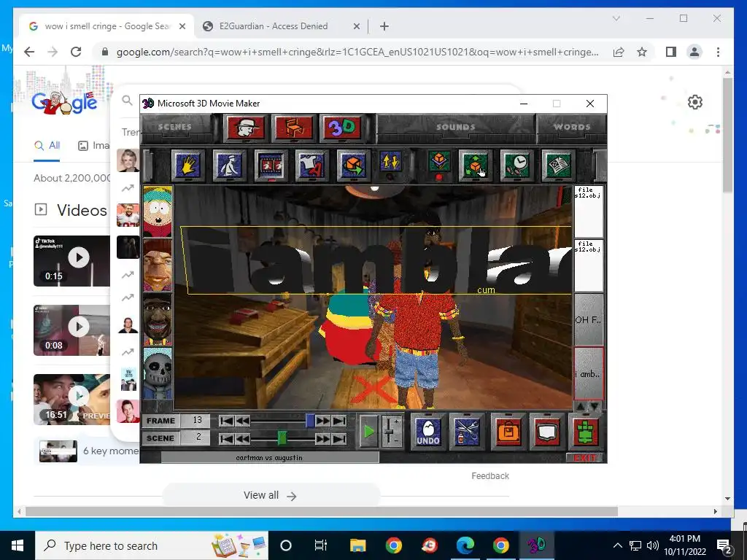Select the 'OH F..' text item
Screen dimensions: 747x560
[x=589, y=319]
